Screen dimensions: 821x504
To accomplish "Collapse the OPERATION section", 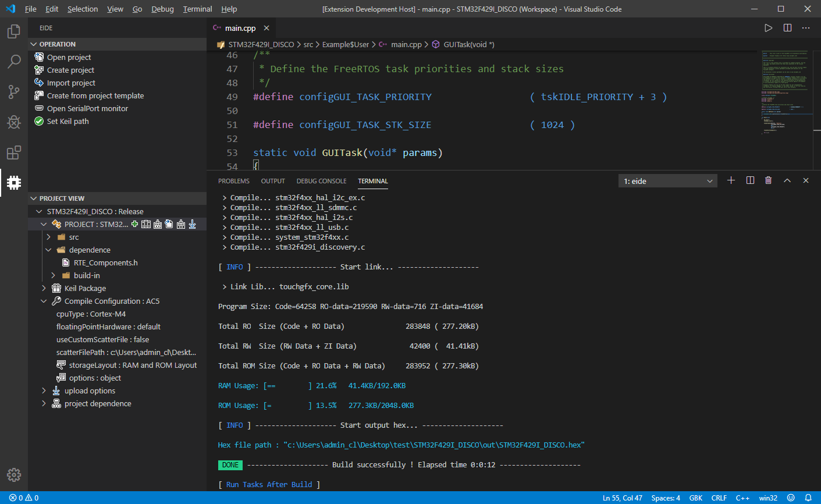I will [33, 44].
